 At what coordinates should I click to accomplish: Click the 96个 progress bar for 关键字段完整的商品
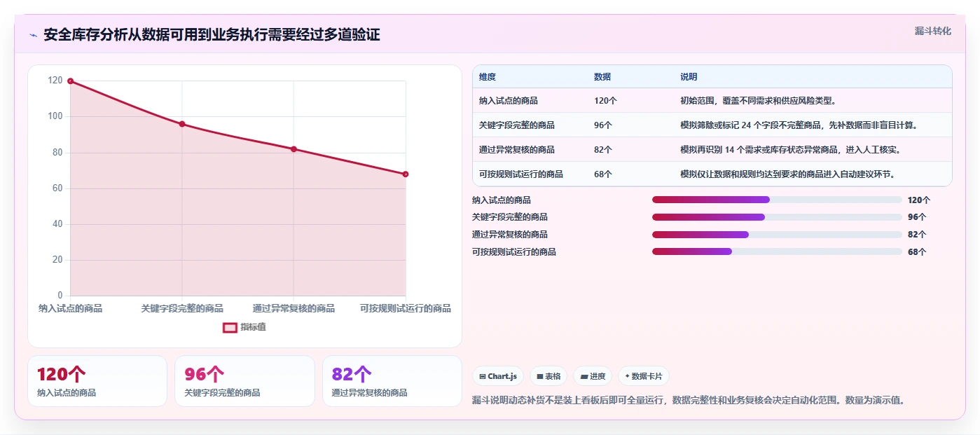point(777,217)
